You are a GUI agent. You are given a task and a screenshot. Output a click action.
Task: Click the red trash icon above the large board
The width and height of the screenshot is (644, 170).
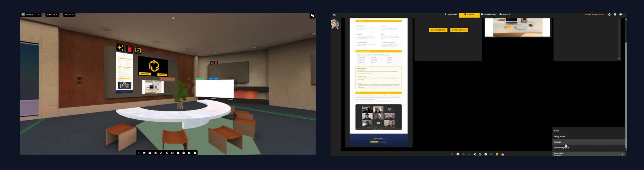point(129,49)
